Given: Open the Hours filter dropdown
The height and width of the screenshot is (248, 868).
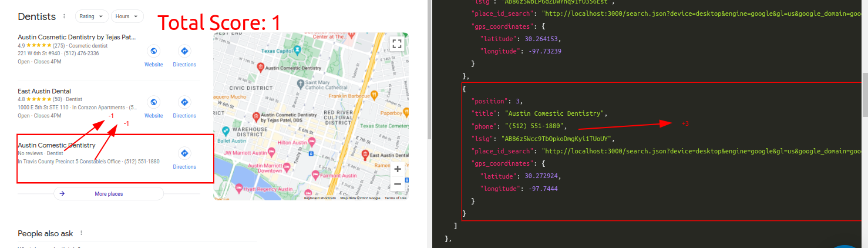Looking at the screenshot, I should coord(128,16).
